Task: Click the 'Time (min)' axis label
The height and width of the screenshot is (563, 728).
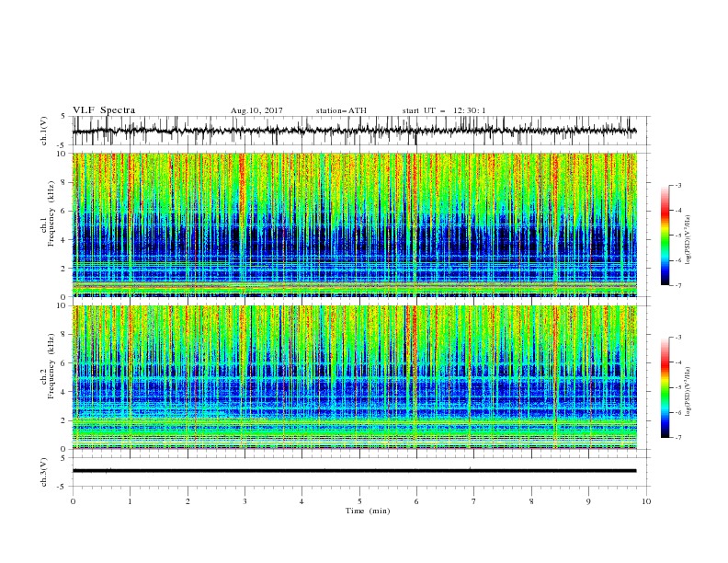Action: [368, 511]
